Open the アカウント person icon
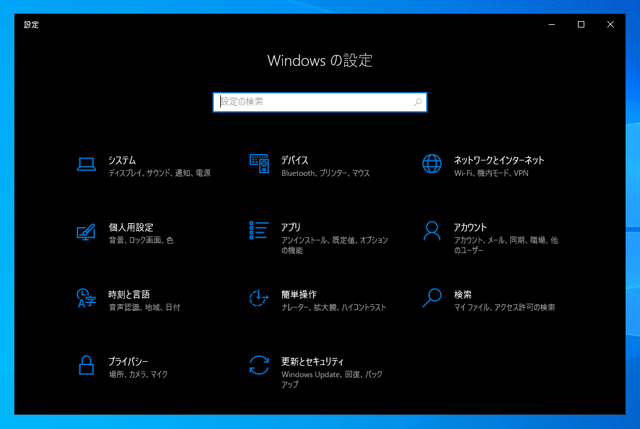The image size is (640, 429). [x=432, y=231]
